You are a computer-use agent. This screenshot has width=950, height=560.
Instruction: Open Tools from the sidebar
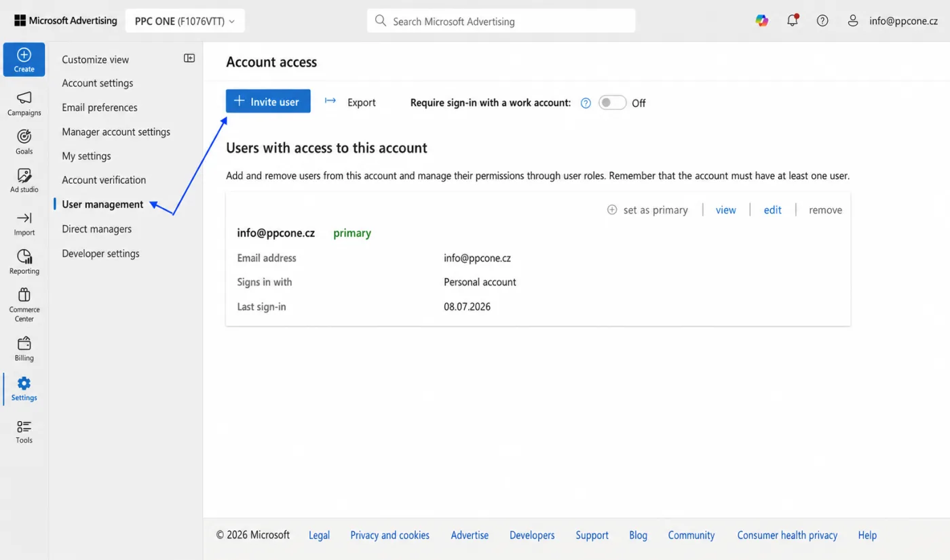(24, 432)
